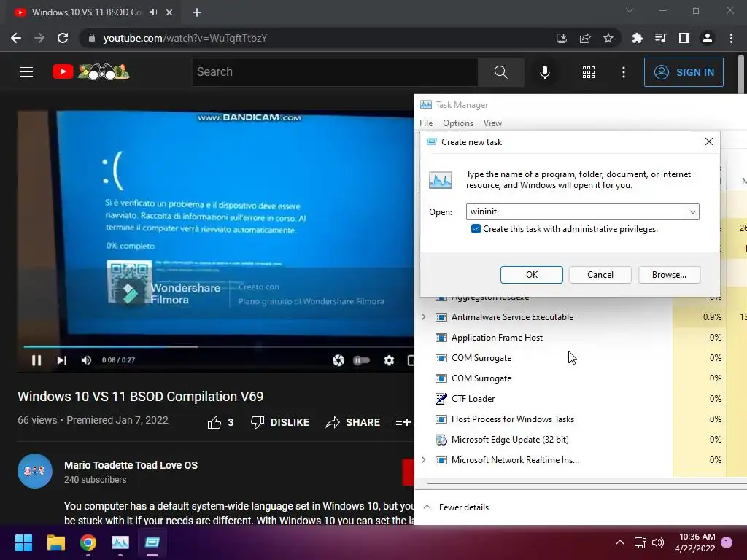This screenshot has width=747, height=560.
Task: Bookmark this page with the star icon
Action: tap(608, 38)
